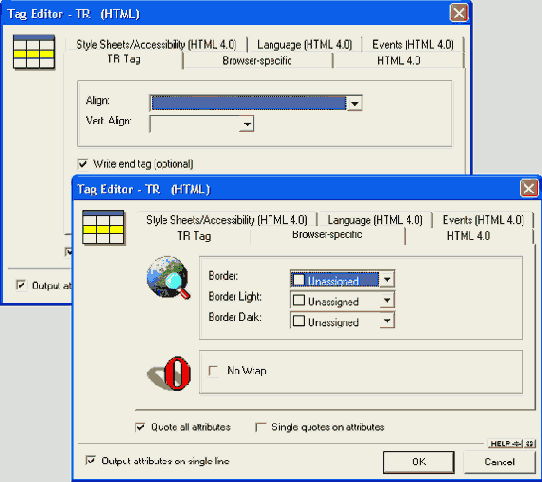This screenshot has height=482, width=542.
Task: Click the table row icon in front dialog
Action: click(x=103, y=227)
